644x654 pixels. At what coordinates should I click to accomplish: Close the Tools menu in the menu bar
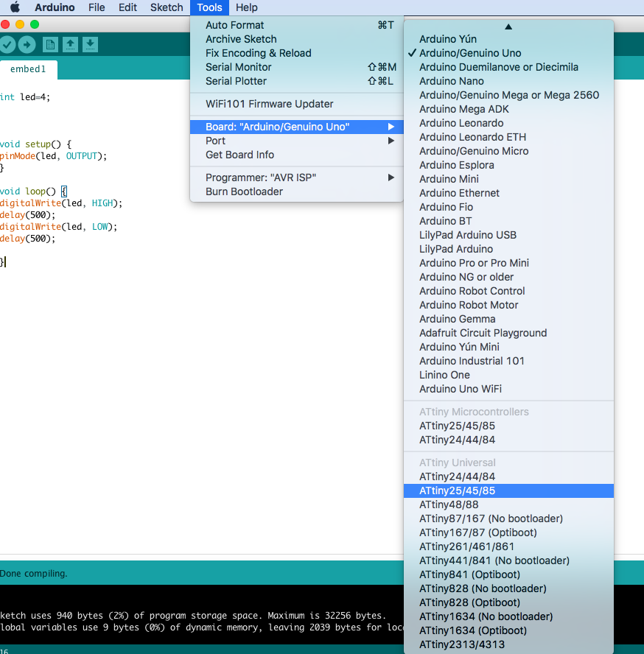pyautogui.click(x=209, y=7)
